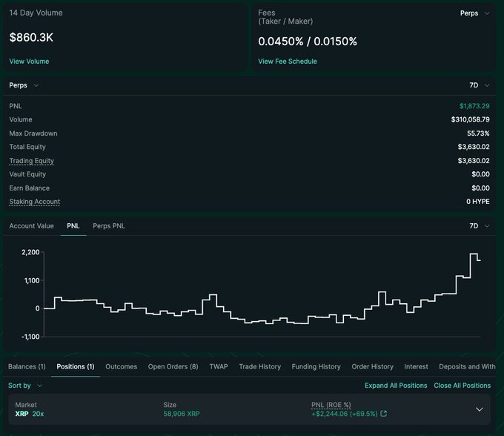
Task: Click the 0 HYPE staking value
Action: click(x=478, y=202)
